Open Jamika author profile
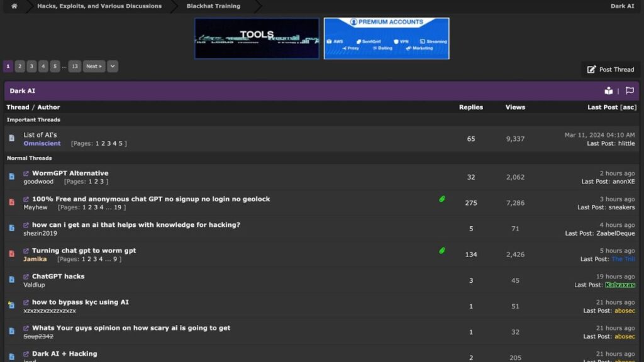 35,259
